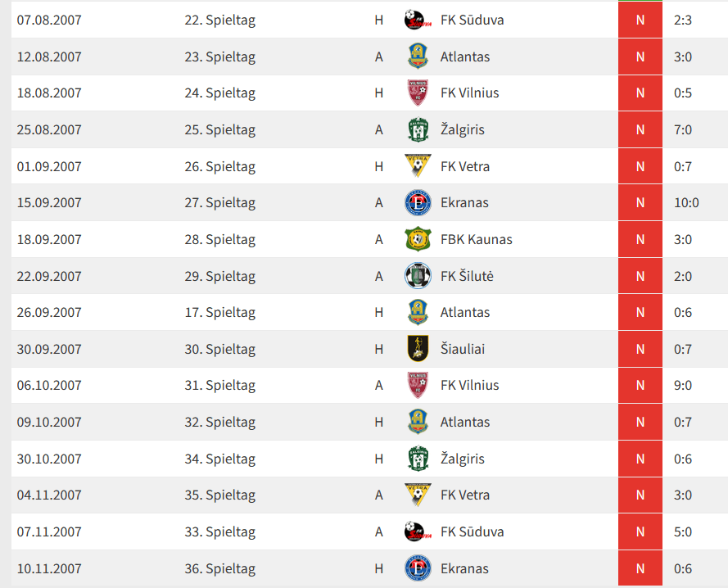
Task: Open the 2:3 score against FK Sūduva
Action: click(x=683, y=20)
